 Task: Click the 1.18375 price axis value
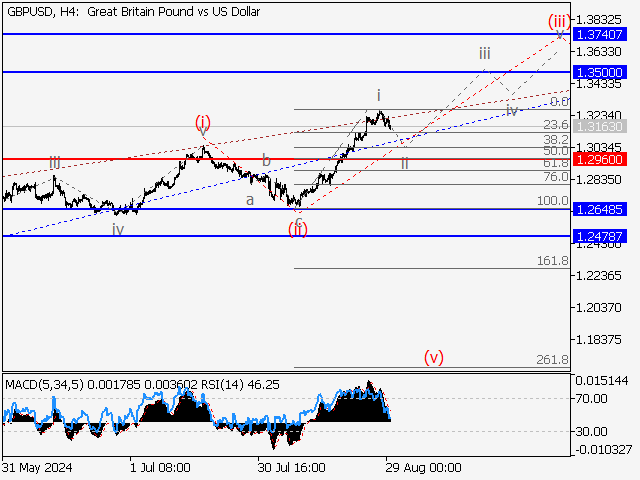(x=598, y=340)
